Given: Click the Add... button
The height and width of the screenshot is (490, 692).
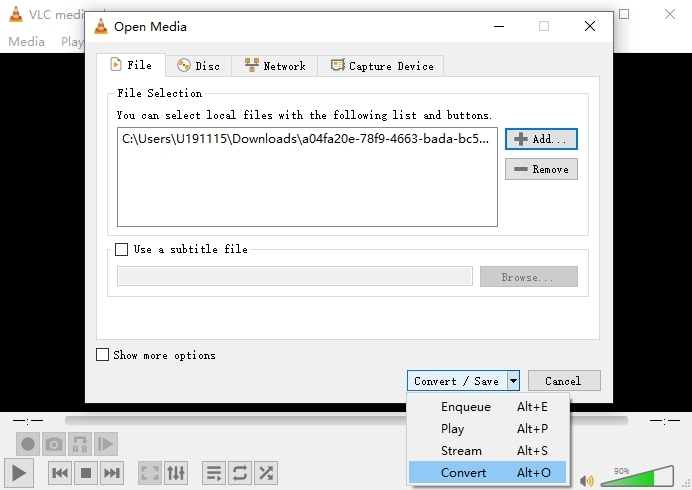Looking at the screenshot, I should click(x=541, y=139).
